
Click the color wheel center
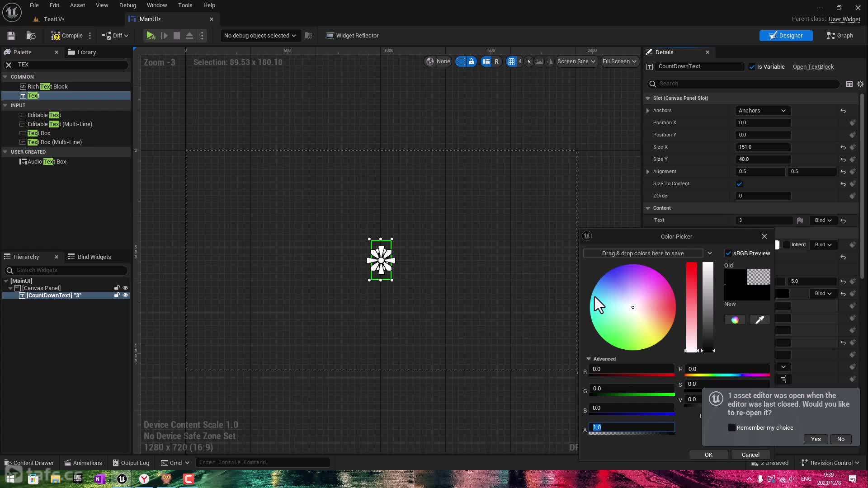[x=633, y=307]
